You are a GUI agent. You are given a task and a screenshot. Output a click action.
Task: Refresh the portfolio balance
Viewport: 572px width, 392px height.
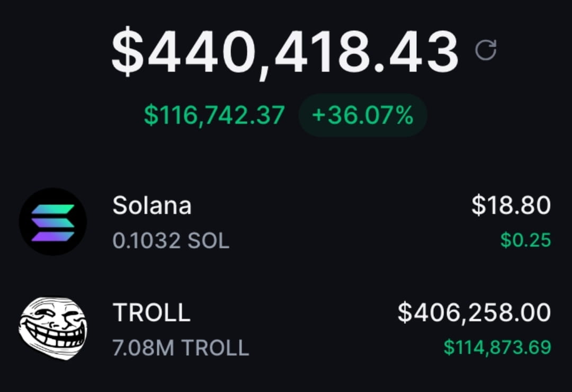tap(486, 50)
